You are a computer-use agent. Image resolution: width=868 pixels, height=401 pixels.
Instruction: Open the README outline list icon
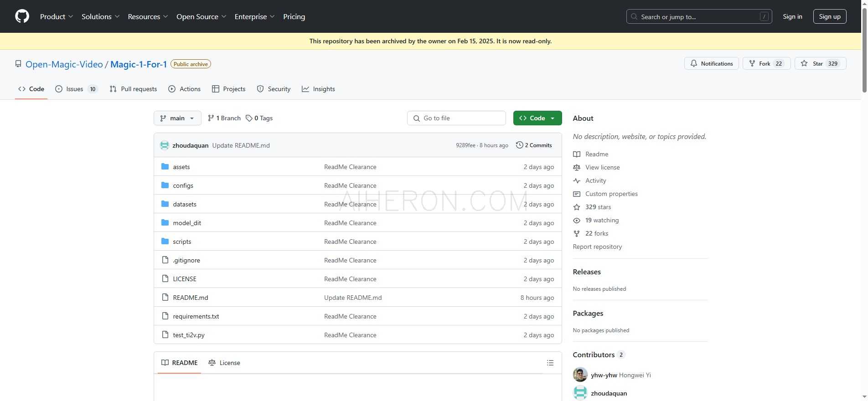(550, 363)
